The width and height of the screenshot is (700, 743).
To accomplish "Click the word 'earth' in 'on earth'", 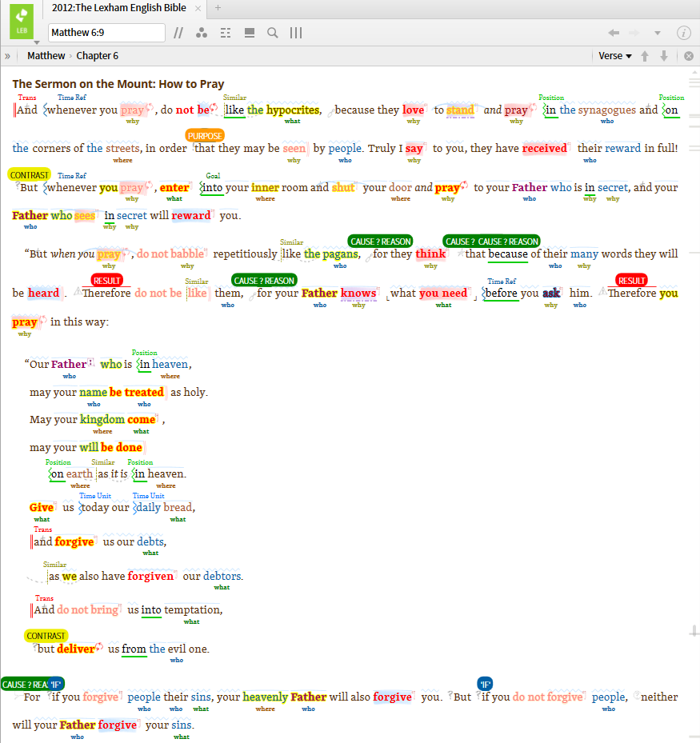I will 79,473.
